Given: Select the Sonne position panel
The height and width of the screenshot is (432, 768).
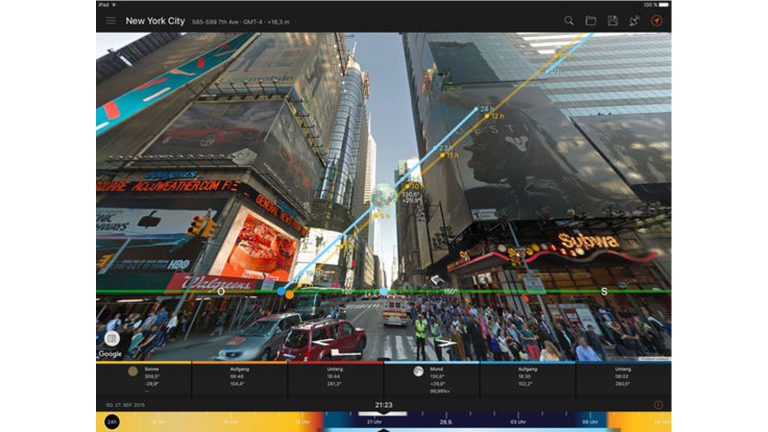Looking at the screenshot, I should coord(144,377).
